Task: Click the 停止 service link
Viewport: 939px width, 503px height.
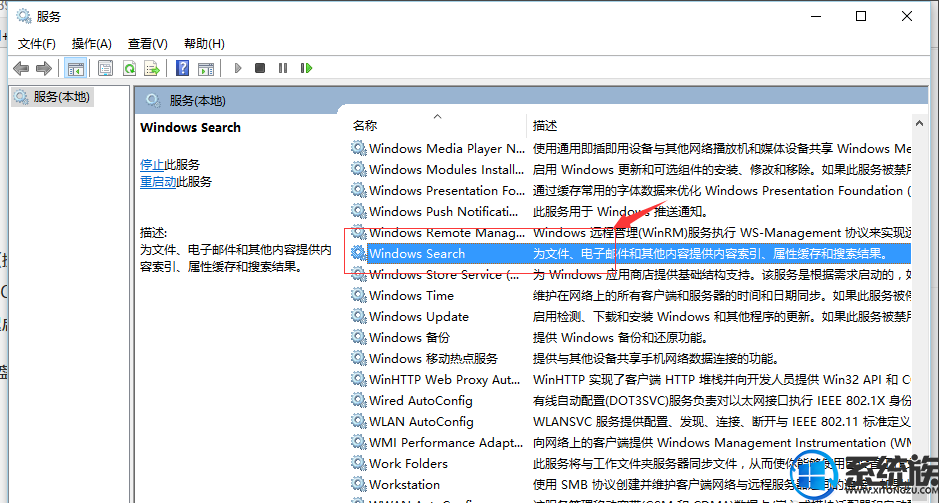Action: (152, 165)
